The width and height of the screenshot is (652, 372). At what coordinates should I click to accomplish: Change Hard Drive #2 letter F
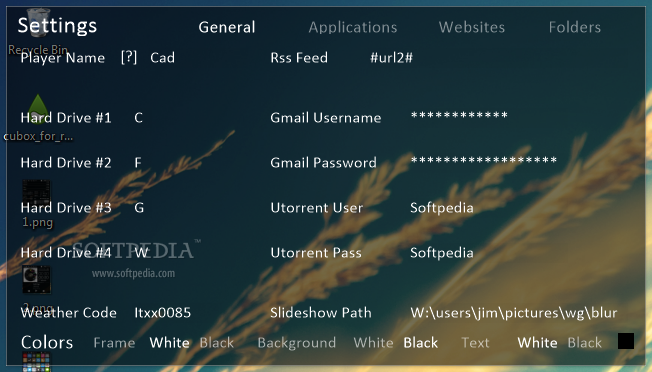click(138, 163)
